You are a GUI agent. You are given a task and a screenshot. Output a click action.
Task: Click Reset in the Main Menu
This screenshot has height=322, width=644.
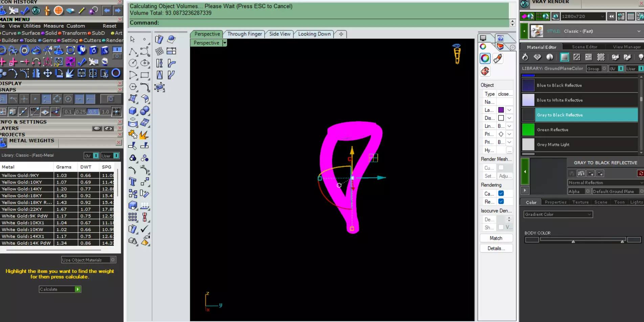[109, 26]
